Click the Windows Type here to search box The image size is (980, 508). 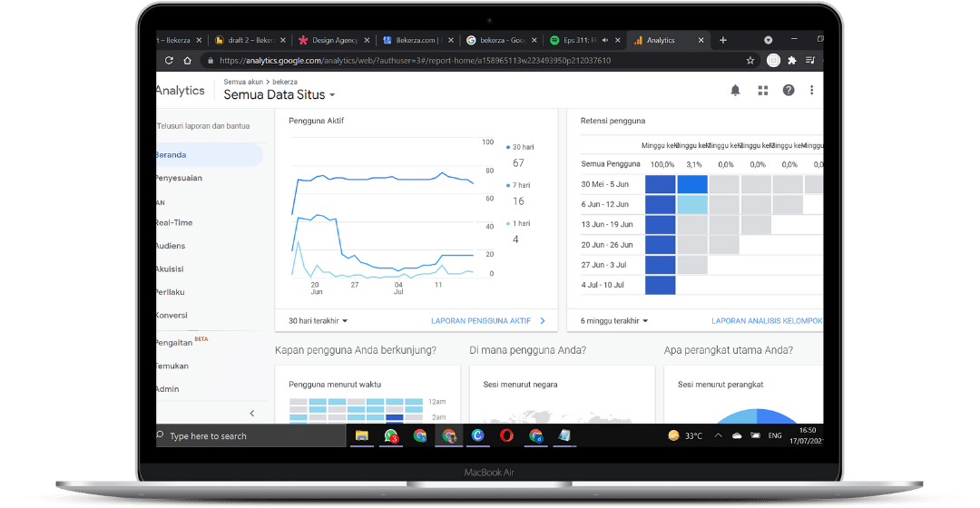[250, 435]
